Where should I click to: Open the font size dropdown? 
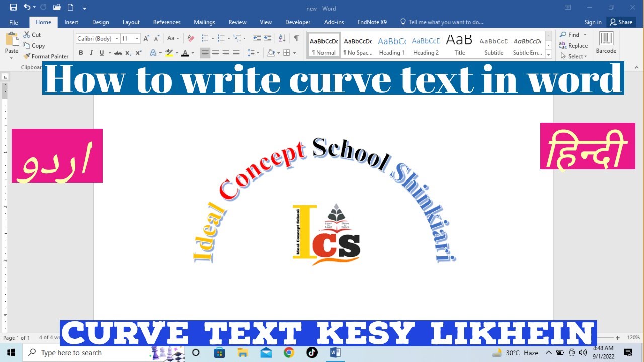pyautogui.click(x=137, y=38)
